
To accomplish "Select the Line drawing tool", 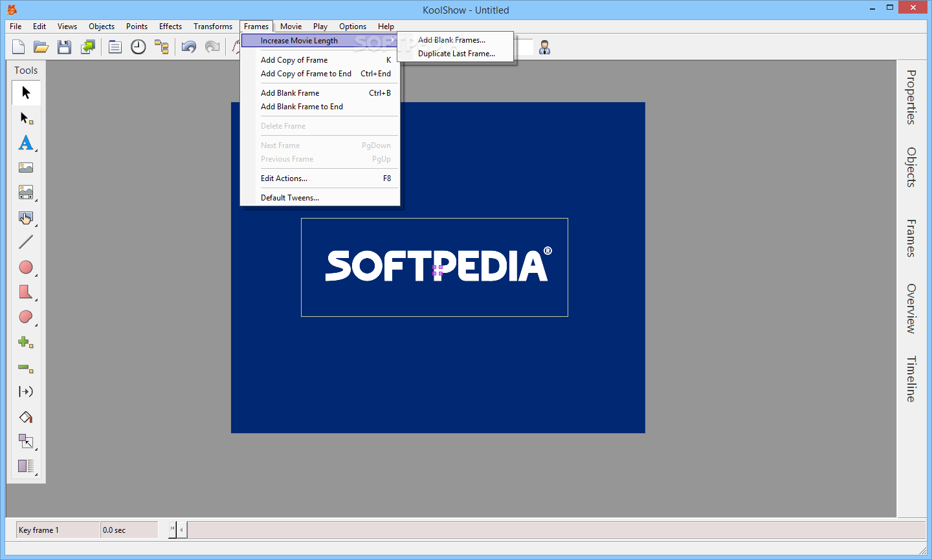I will click(x=26, y=242).
